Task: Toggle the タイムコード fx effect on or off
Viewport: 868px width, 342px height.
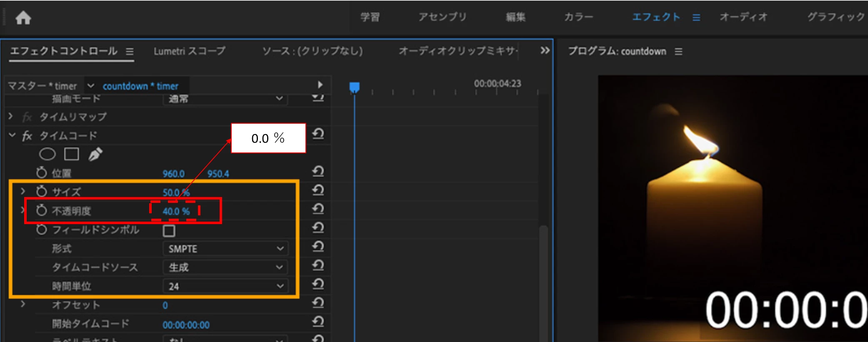Action: tap(27, 136)
